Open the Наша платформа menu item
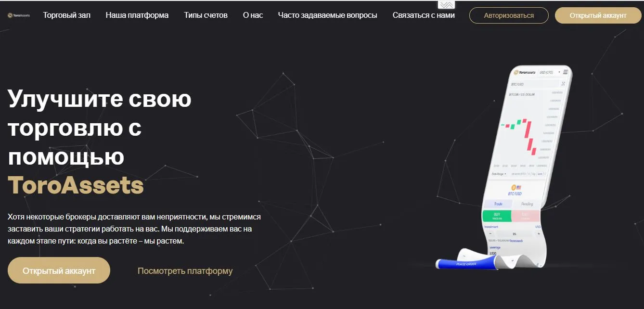This screenshot has height=309, width=644. click(x=137, y=15)
